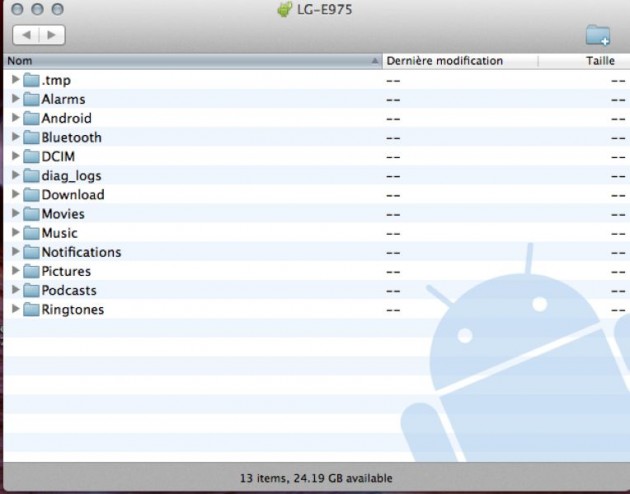Screen dimensions: 630x494
Task: Click the Bluetooth folder name
Action: 72,137
